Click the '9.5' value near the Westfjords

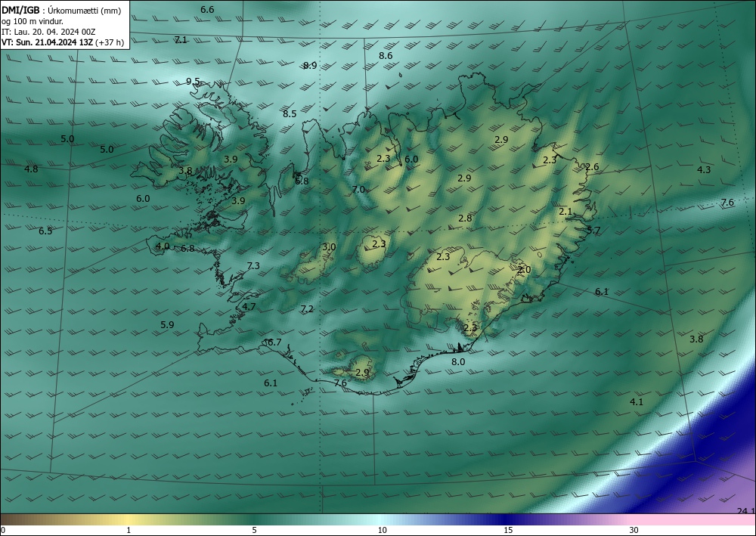[193, 82]
